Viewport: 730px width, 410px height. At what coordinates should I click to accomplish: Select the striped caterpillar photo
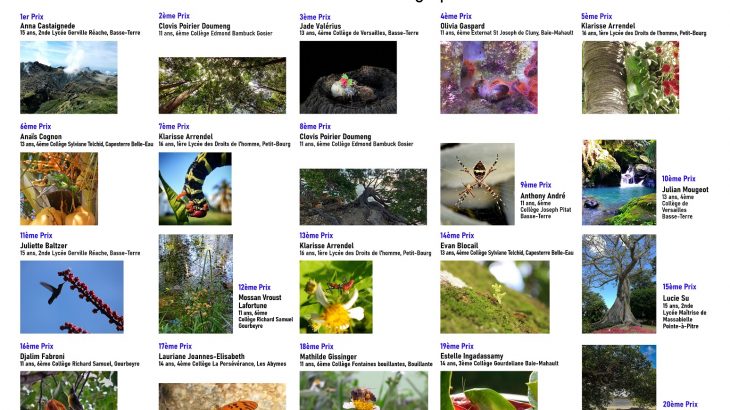195,188
